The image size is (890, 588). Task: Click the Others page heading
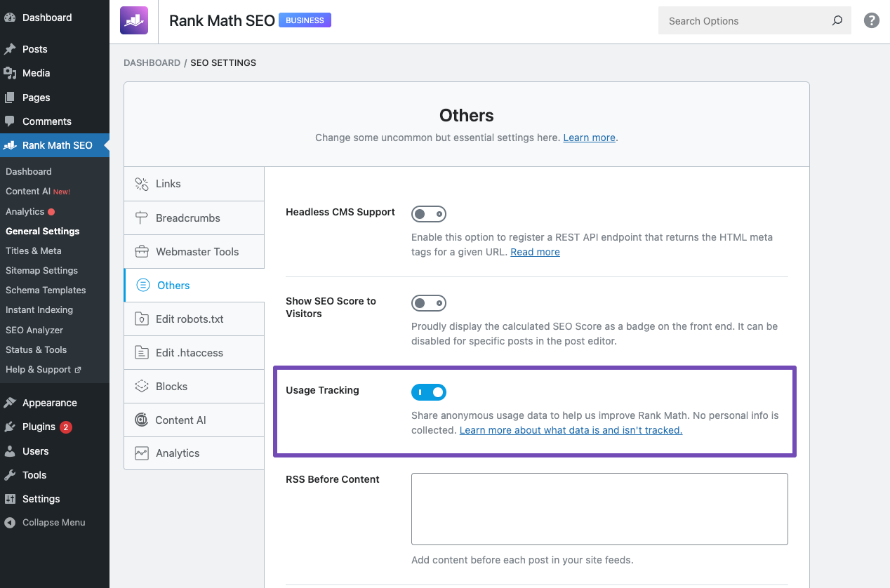tap(467, 115)
